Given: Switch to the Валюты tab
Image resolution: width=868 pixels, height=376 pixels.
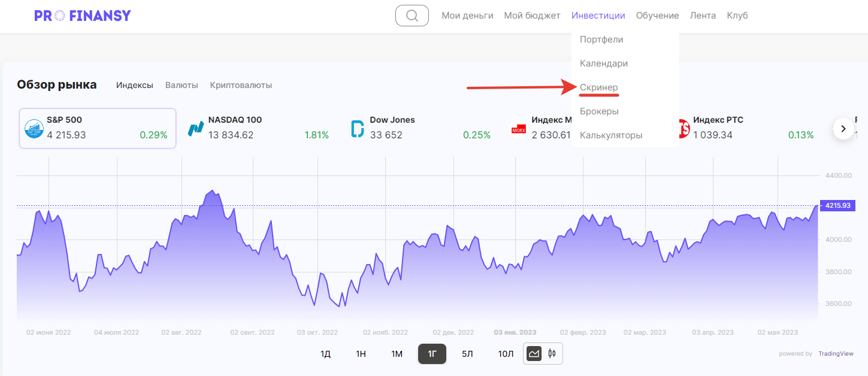Looking at the screenshot, I should (x=182, y=85).
